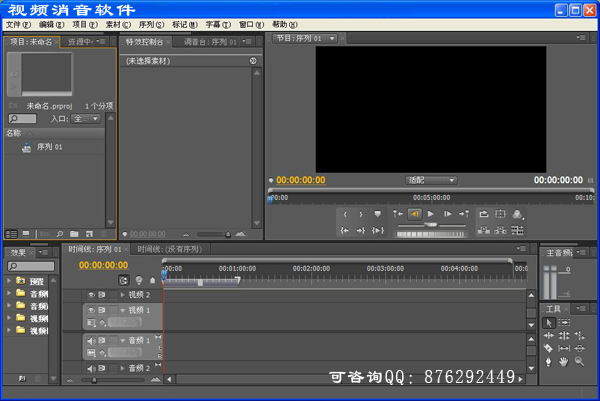
Task: Click the timeline timecode 00:00:00:00
Action: tap(103, 265)
